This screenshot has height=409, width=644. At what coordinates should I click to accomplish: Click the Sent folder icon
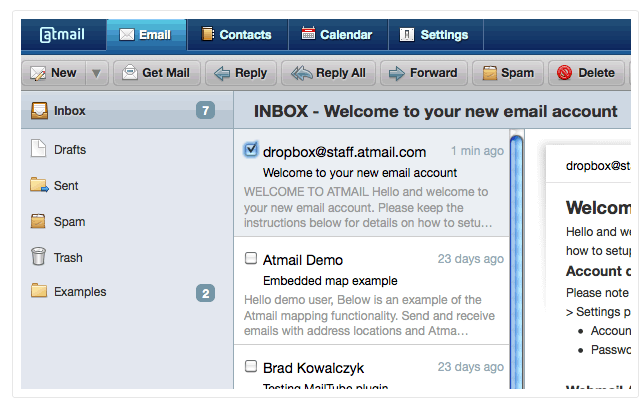click(39, 185)
